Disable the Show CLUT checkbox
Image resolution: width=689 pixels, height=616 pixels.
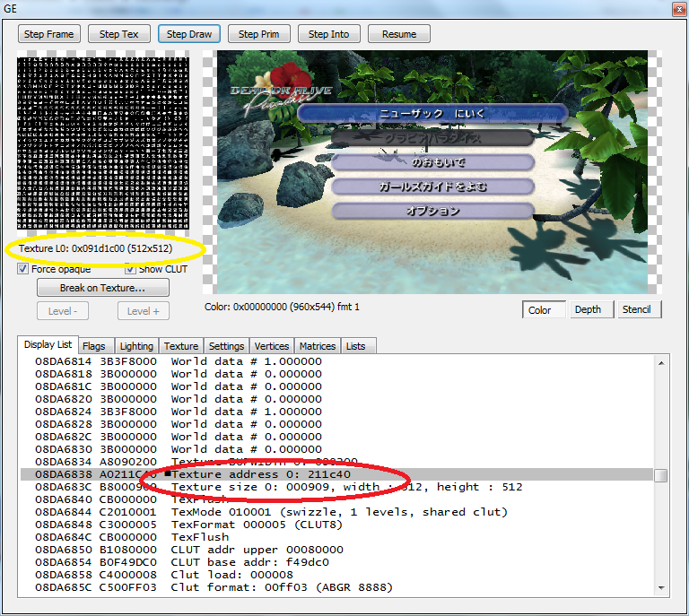pos(130,269)
